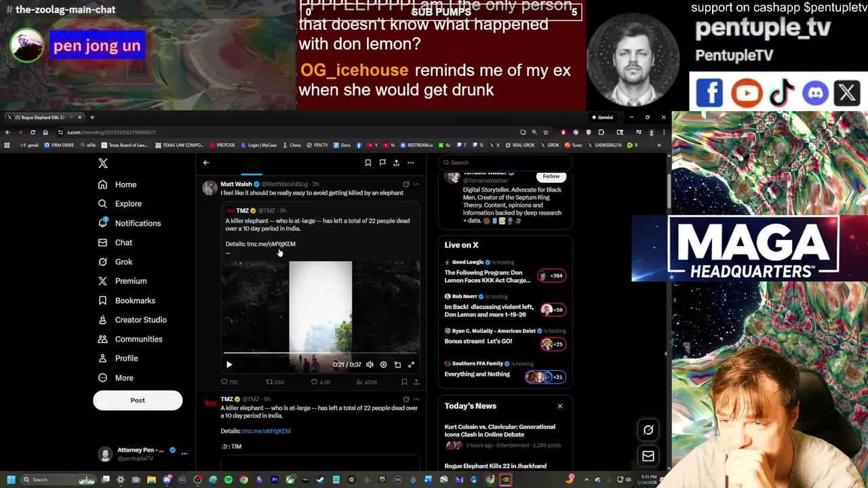This screenshot has height=488, width=868.
Task: Enable picture-in-picture on the video
Action: click(x=397, y=365)
